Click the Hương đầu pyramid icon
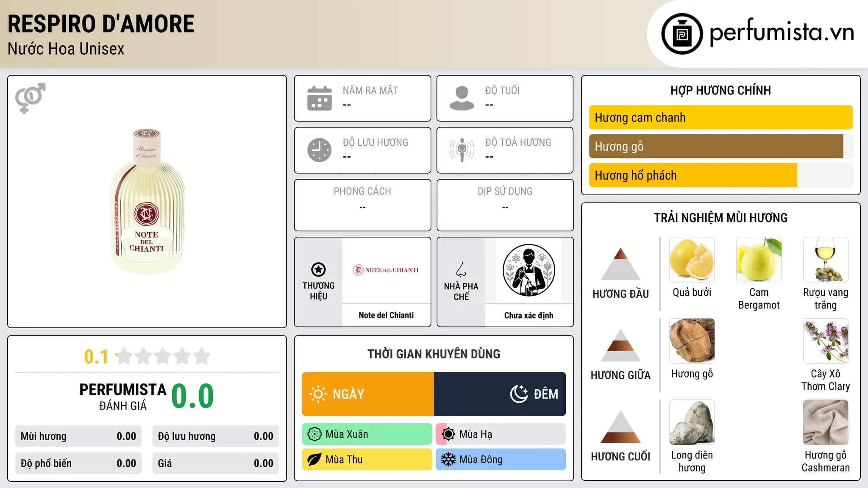This screenshot has width=868, height=488. [x=620, y=264]
